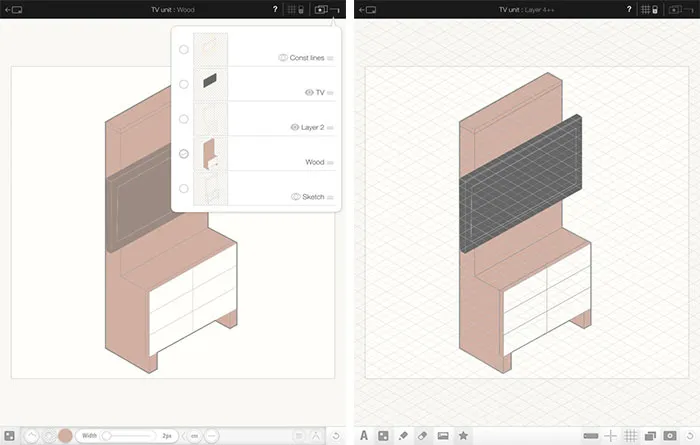
Task: Open grid lock options in left header
Action: (296, 10)
